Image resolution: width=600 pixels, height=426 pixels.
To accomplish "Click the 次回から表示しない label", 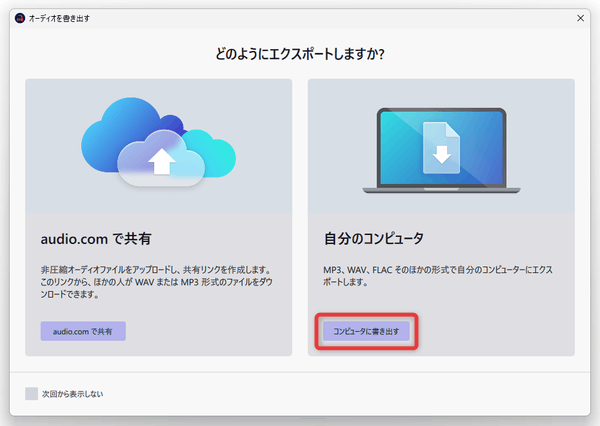I will (x=72, y=394).
